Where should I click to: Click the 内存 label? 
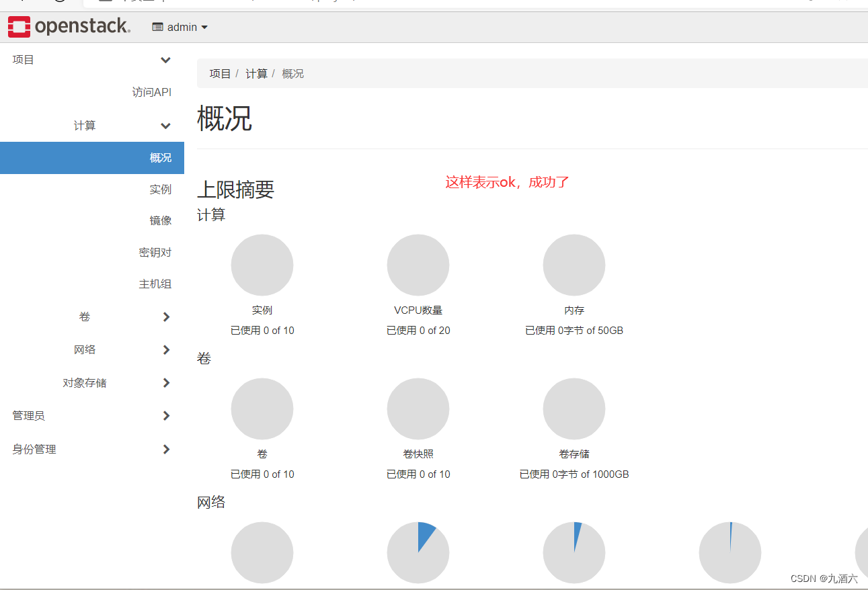[x=574, y=310]
